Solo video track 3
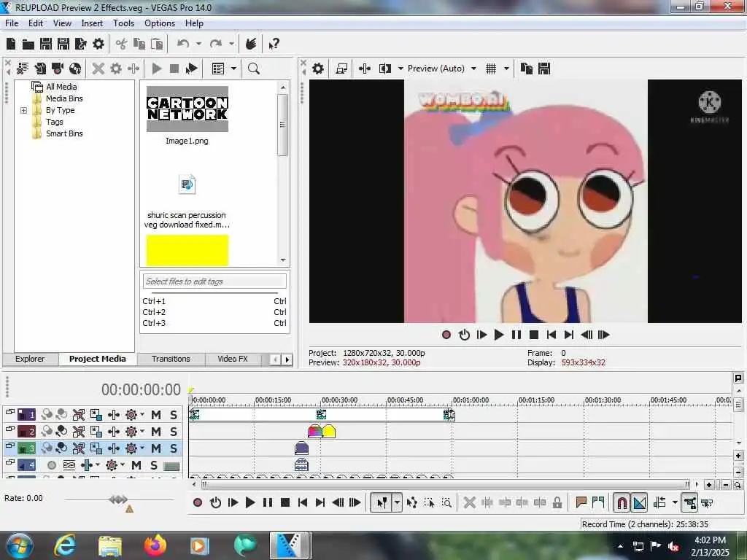 [174, 448]
